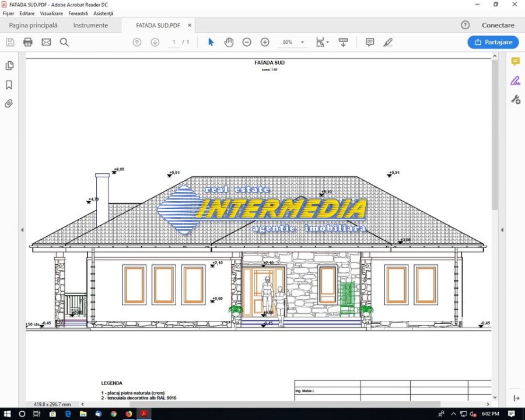
Task: Open the zoom level dropdown arrow
Action: click(x=302, y=42)
